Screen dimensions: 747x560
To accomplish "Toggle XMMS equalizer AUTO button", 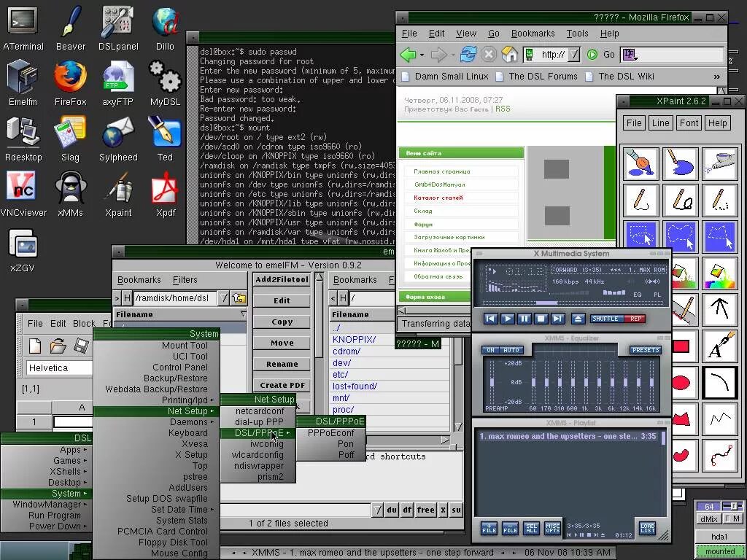I will (x=511, y=350).
